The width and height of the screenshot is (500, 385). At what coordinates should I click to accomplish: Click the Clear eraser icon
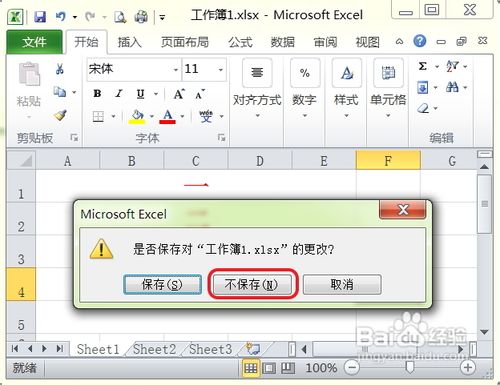click(x=423, y=108)
